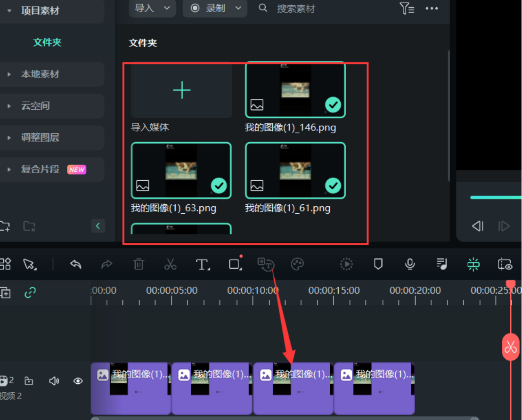This screenshot has width=522, height=420.
Task: Click the filter icon beside the search box
Action: pos(406,8)
